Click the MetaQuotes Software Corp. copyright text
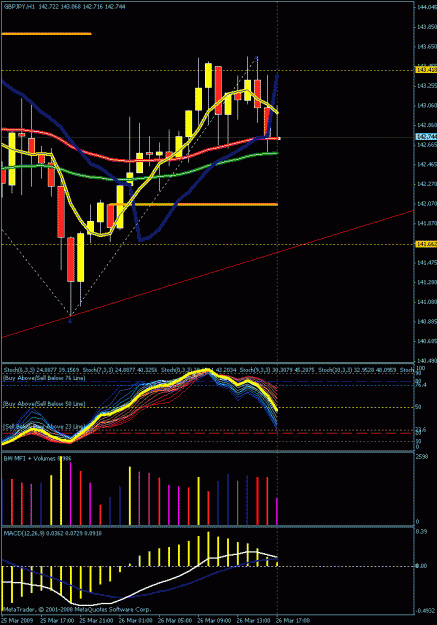Image resolution: width=437 pixels, height=625 pixels. [x=113, y=610]
